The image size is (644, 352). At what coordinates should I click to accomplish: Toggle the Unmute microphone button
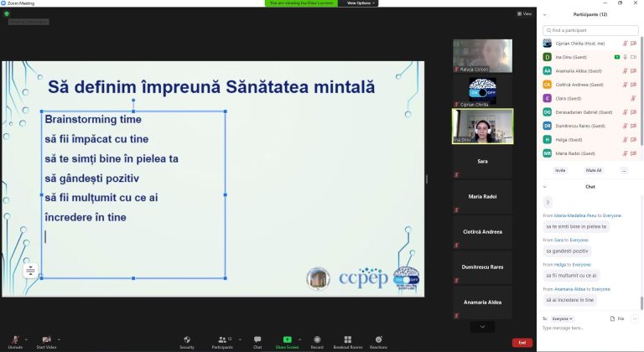click(x=15, y=339)
